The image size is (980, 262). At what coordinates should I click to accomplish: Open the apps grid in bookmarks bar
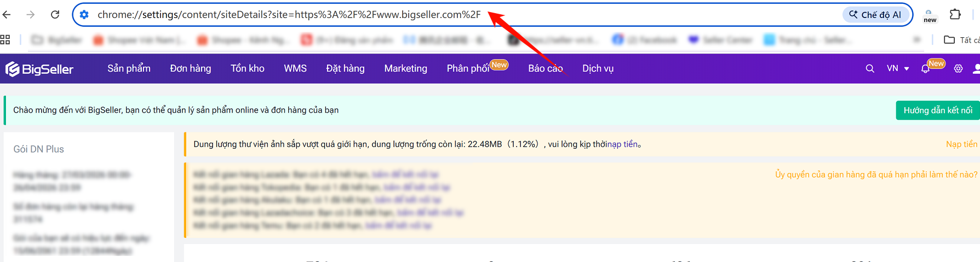tap(5, 39)
